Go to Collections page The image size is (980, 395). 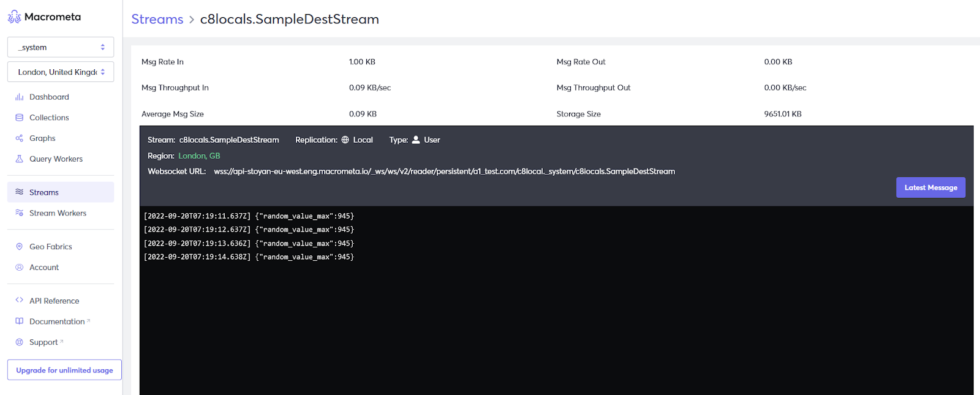pos(49,118)
